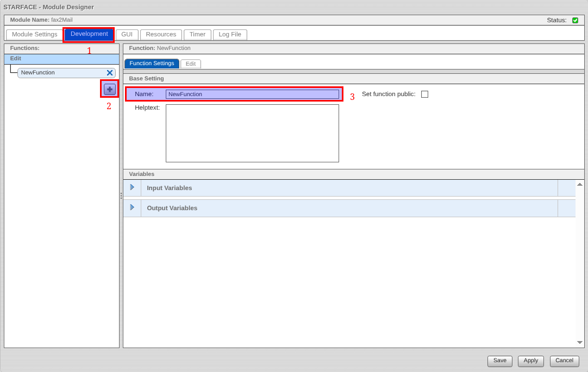Focus the Helptext text area

pyautogui.click(x=252, y=133)
